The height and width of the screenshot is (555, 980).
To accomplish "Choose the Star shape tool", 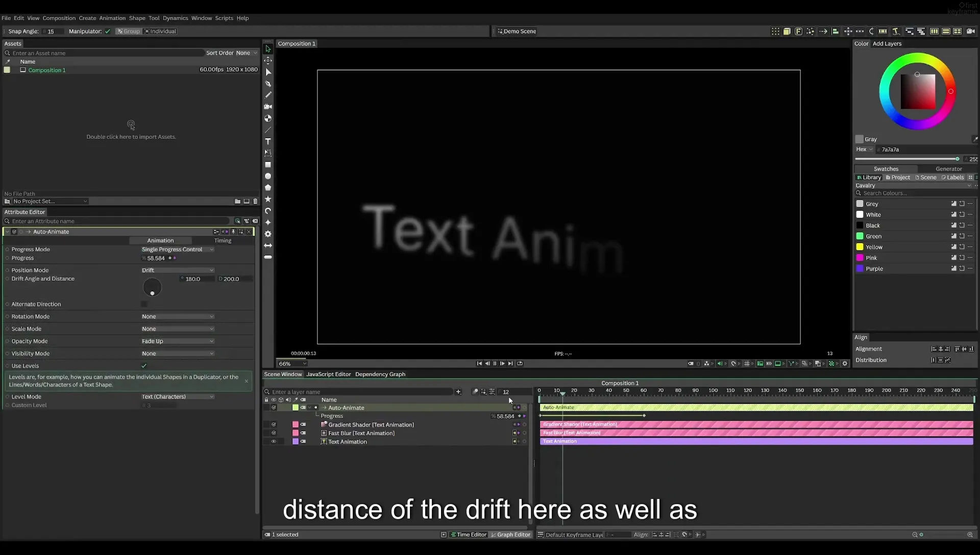I will 268,199.
